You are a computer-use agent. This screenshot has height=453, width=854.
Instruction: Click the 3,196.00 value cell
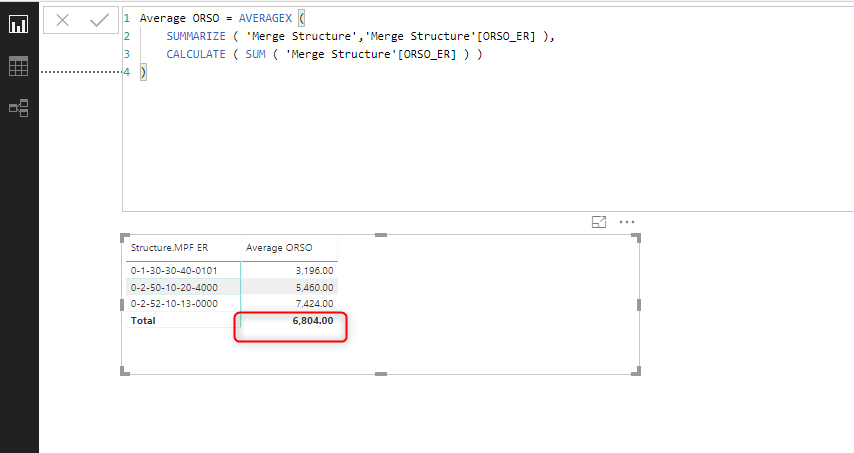(314, 271)
